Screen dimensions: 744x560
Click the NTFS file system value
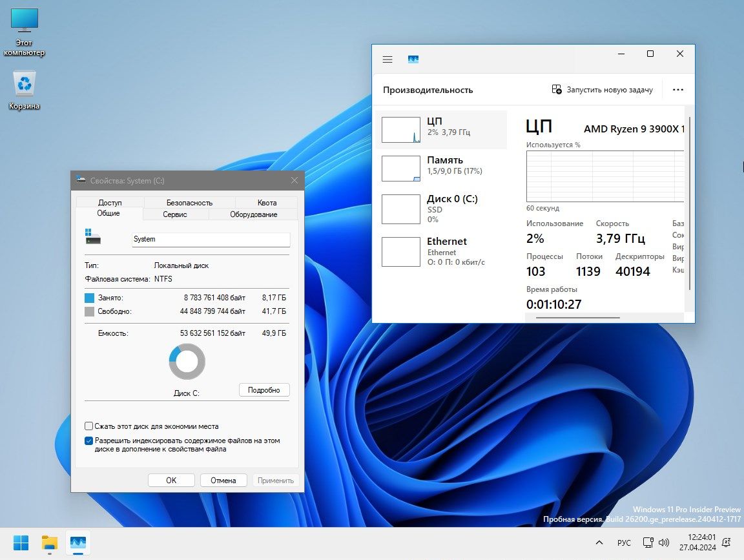[x=163, y=278]
